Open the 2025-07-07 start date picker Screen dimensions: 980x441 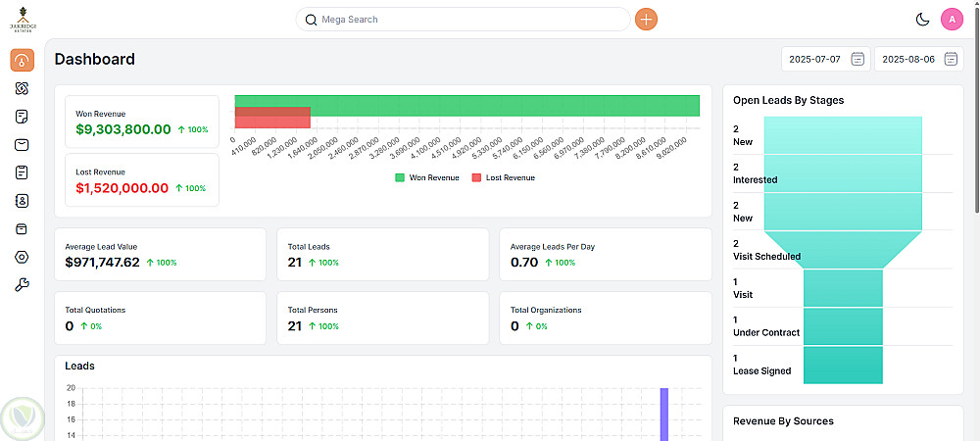pyautogui.click(x=825, y=60)
